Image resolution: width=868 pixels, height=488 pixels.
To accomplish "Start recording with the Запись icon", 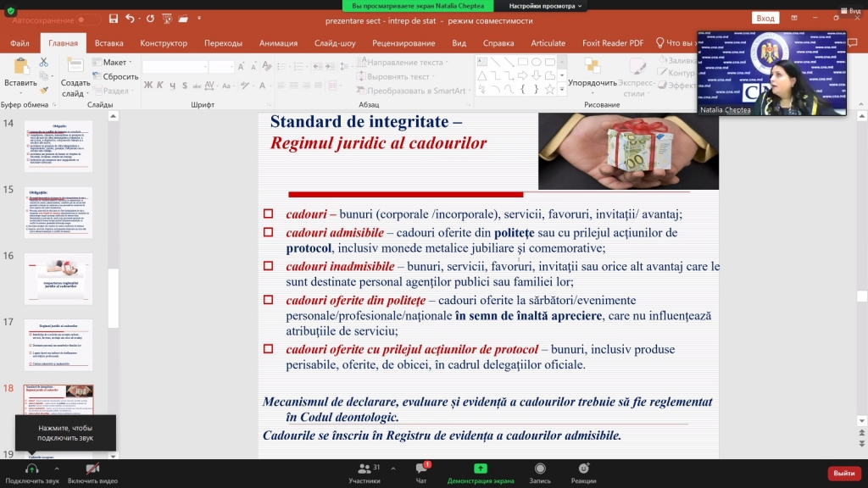I will tap(540, 469).
